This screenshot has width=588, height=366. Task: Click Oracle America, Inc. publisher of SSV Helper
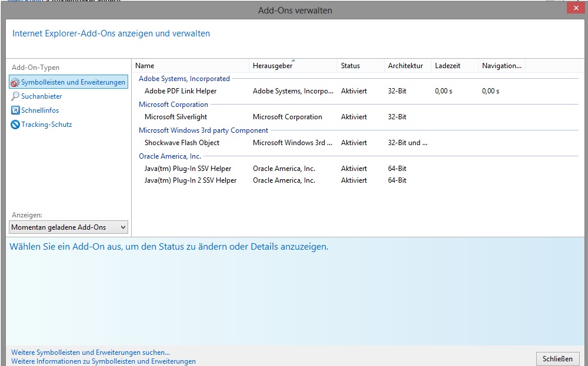(x=284, y=169)
